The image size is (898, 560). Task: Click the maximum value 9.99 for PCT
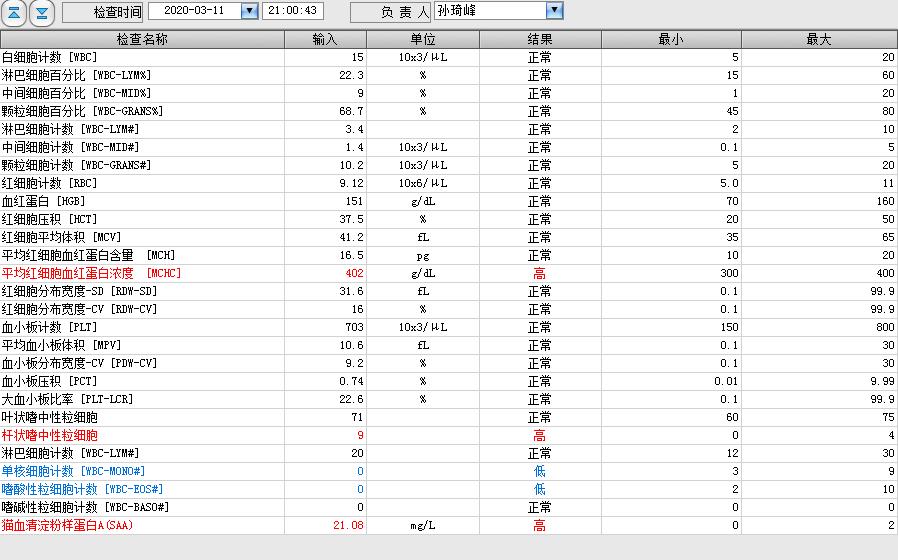pos(883,381)
